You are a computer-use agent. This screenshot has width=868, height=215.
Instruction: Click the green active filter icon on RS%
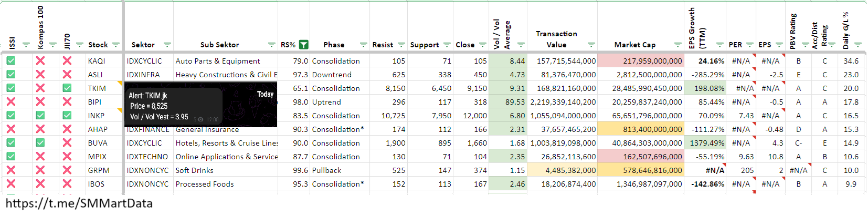[303, 45]
